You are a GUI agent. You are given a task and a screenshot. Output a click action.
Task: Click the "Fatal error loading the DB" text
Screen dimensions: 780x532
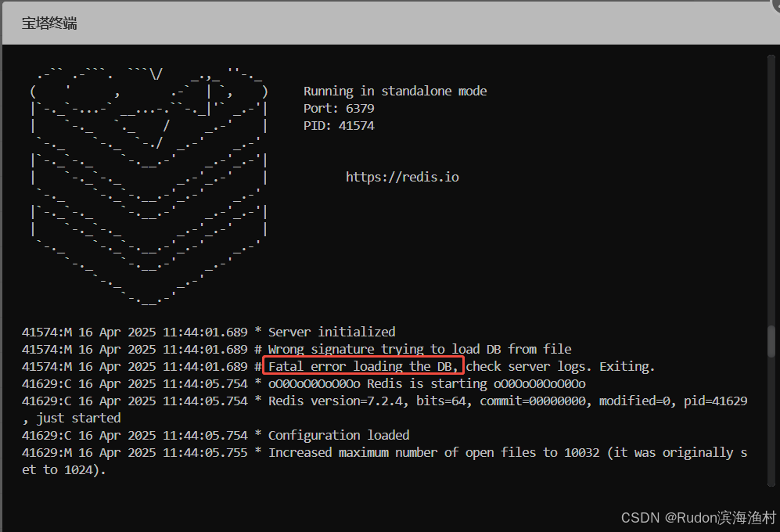tap(363, 367)
